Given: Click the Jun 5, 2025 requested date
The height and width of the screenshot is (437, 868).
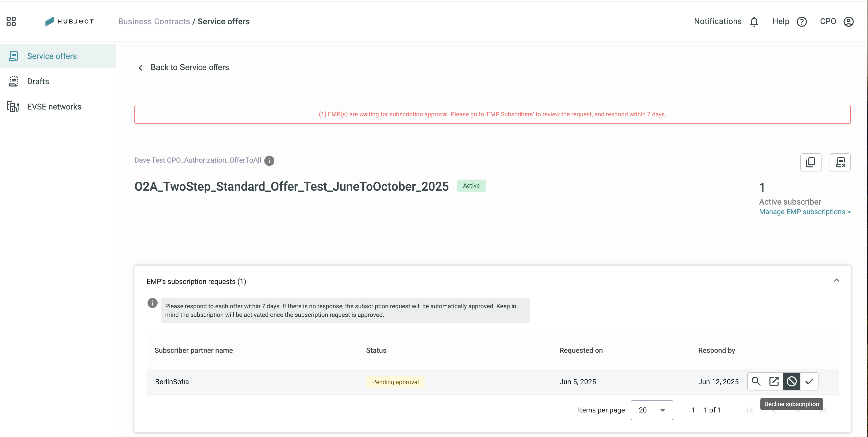Looking at the screenshot, I should pyautogui.click(x=577, y=382).
